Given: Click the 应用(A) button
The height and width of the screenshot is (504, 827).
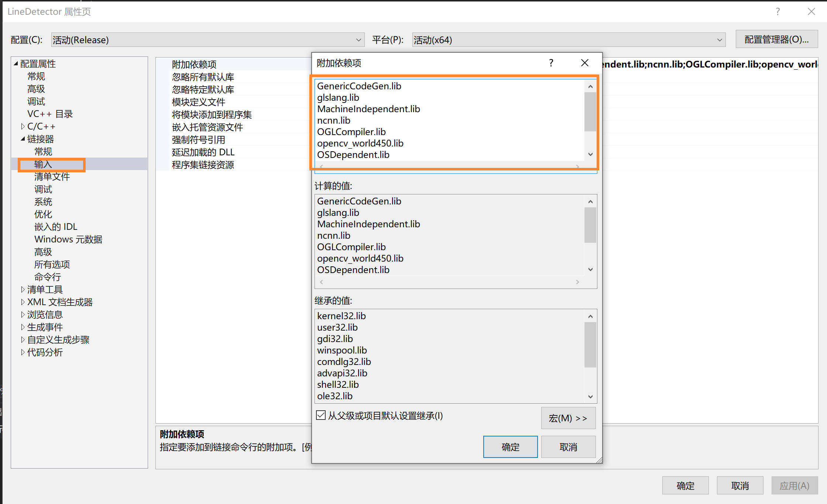Looking at the screenshot, I should [x=795, y=486].
